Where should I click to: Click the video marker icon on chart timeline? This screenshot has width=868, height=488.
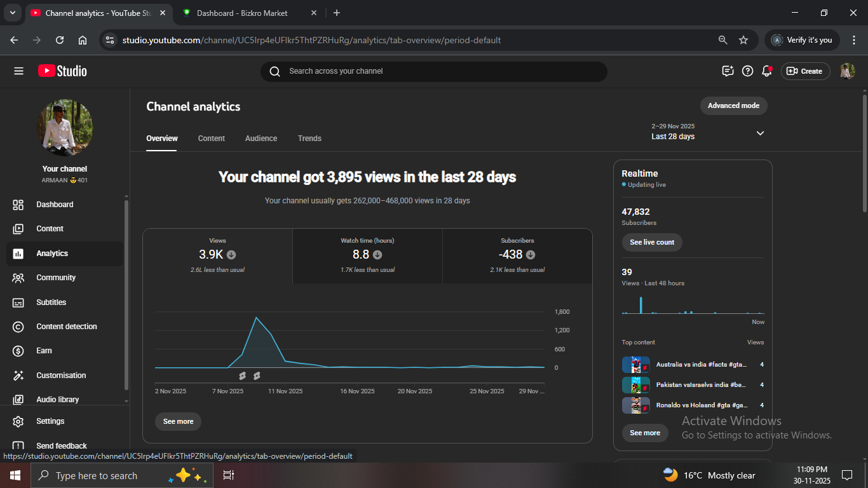[243, 376]
